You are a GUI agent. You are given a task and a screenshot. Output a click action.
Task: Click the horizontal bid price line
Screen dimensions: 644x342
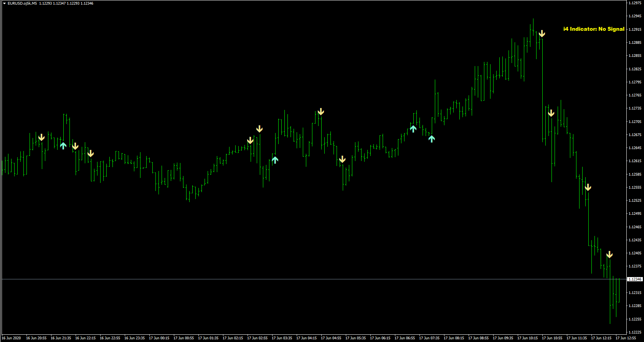pyautogui.click(x=307, y=279)
